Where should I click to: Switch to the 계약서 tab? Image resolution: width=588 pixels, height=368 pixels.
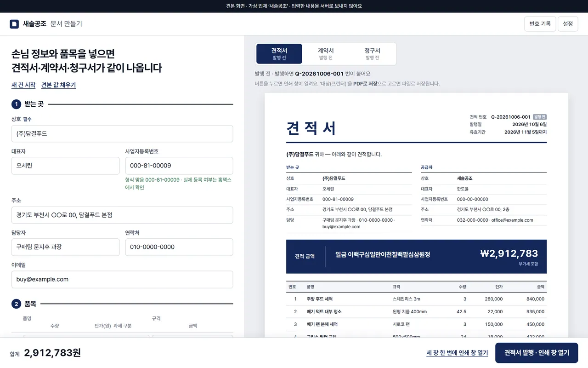coord(326,54)
